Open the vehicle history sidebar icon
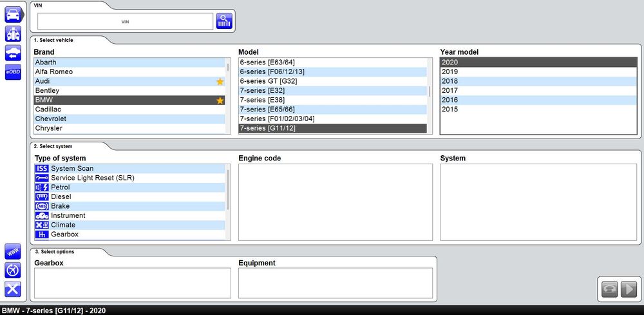Viewport: 644px width, 315px height. click(13, 53)
